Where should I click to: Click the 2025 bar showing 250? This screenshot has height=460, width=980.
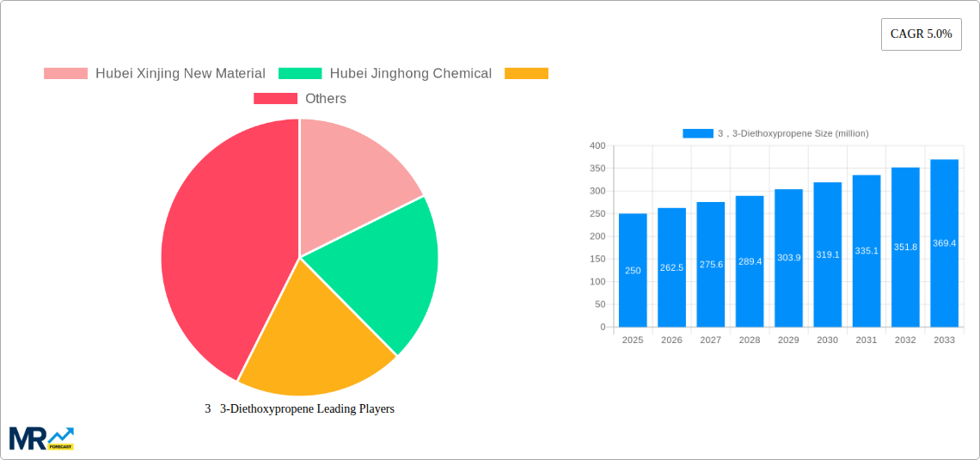633,271
